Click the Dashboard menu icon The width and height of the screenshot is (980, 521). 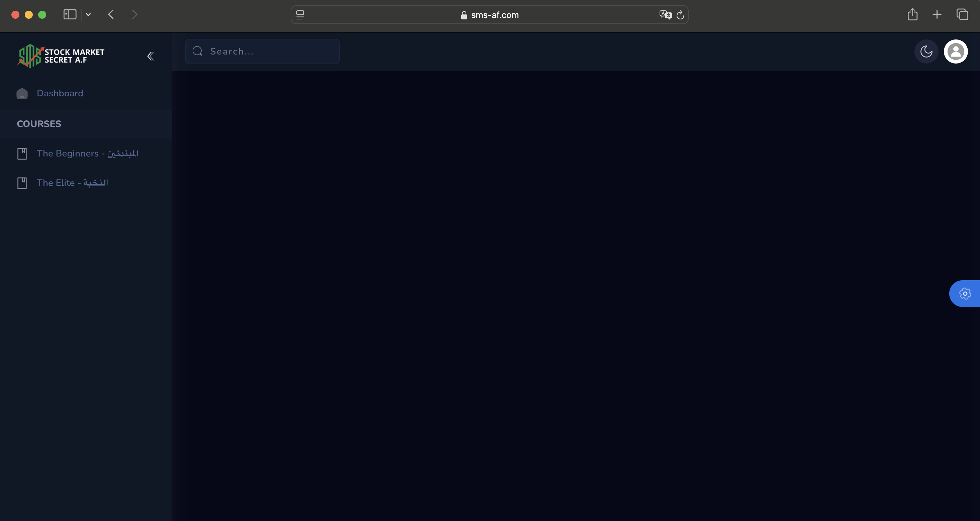pyautogui.click(x=21, y=93)
